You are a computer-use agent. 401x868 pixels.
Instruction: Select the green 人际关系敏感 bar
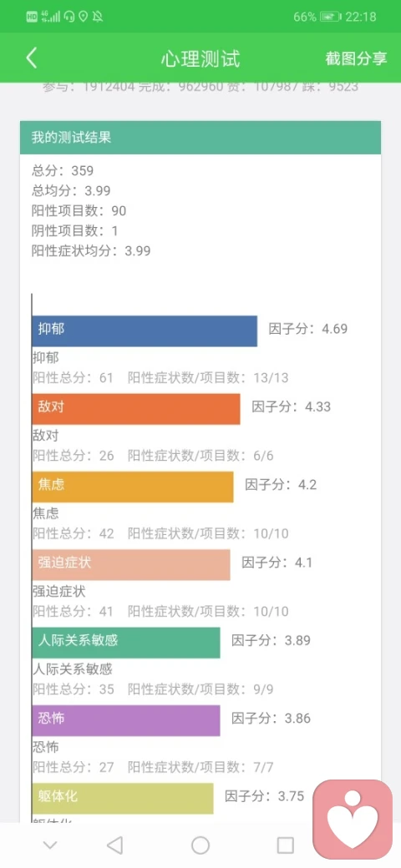point(126,643)
